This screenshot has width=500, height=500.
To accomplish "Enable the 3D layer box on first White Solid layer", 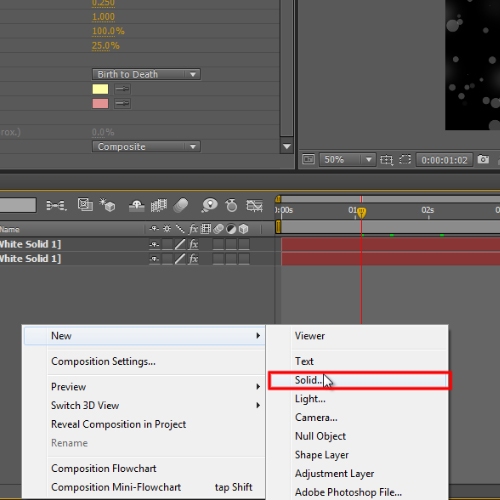I will coord(244,244).
